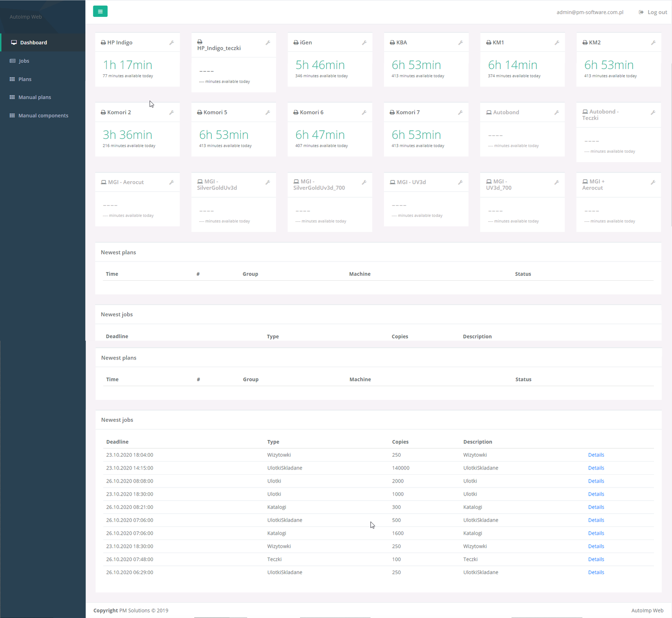
Task: View Details of the Teczki job
Action: coord(596,559)
